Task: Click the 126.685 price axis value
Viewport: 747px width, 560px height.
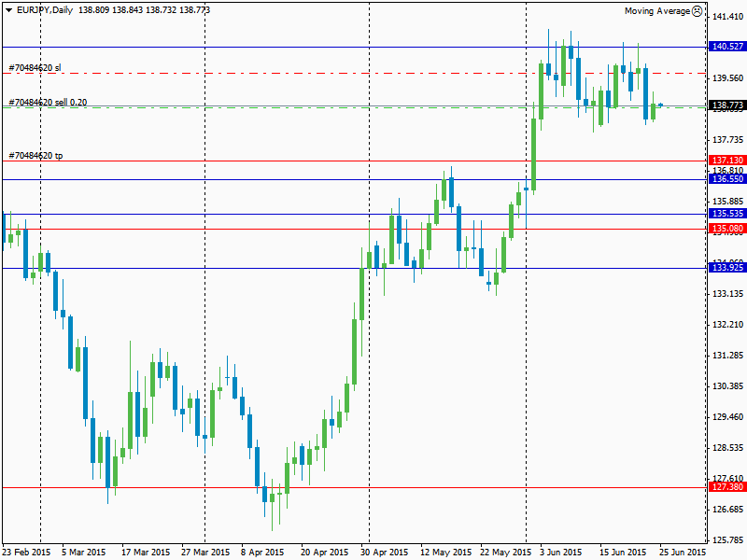Action: click(727, 510)
